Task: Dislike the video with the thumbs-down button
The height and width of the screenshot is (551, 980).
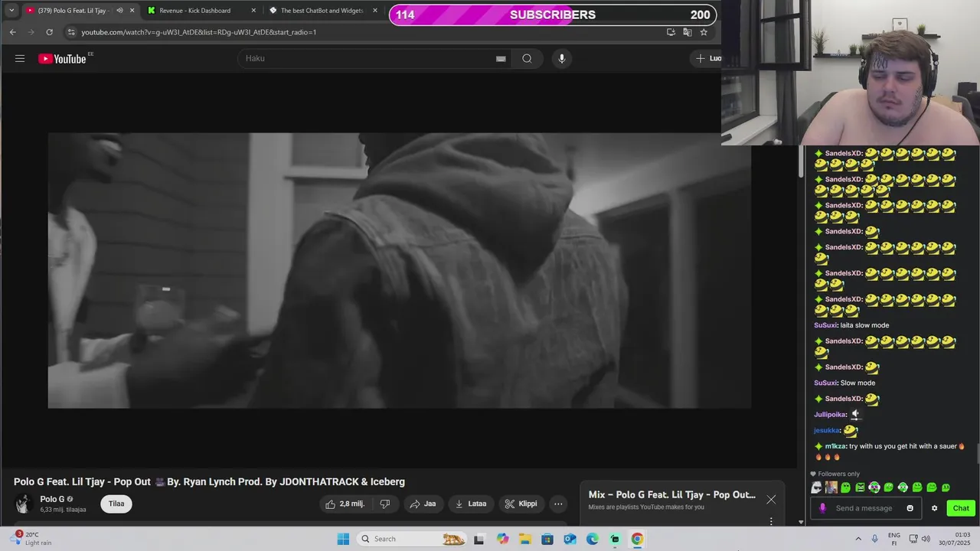Action: [385, 504]
